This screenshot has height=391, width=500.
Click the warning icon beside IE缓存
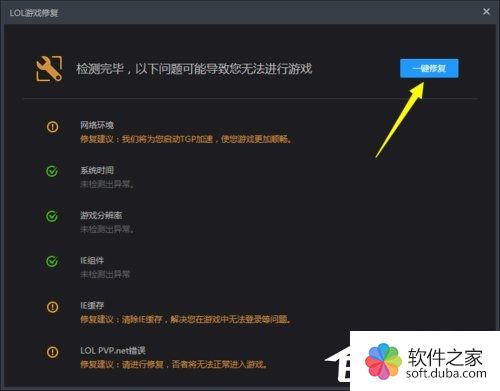(52, 307)
